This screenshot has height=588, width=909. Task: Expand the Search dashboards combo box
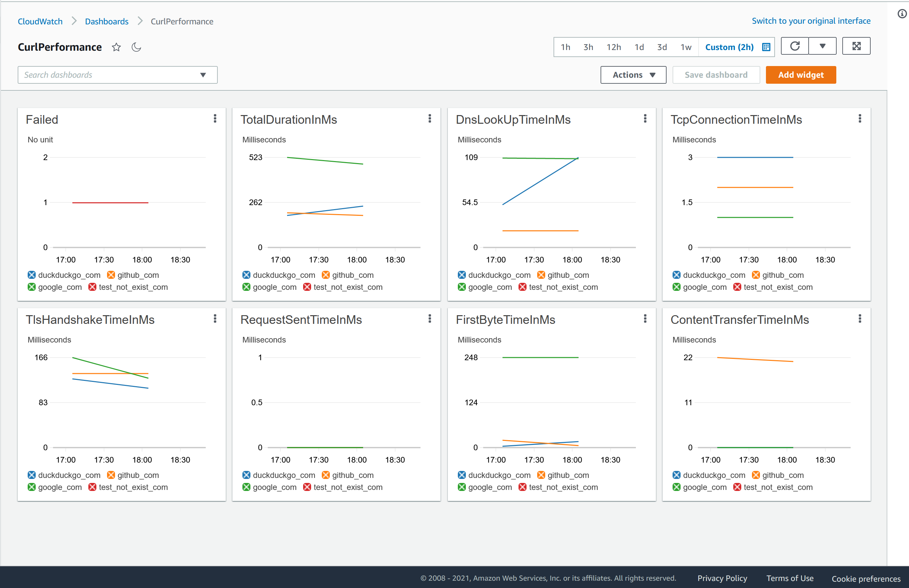203,75
